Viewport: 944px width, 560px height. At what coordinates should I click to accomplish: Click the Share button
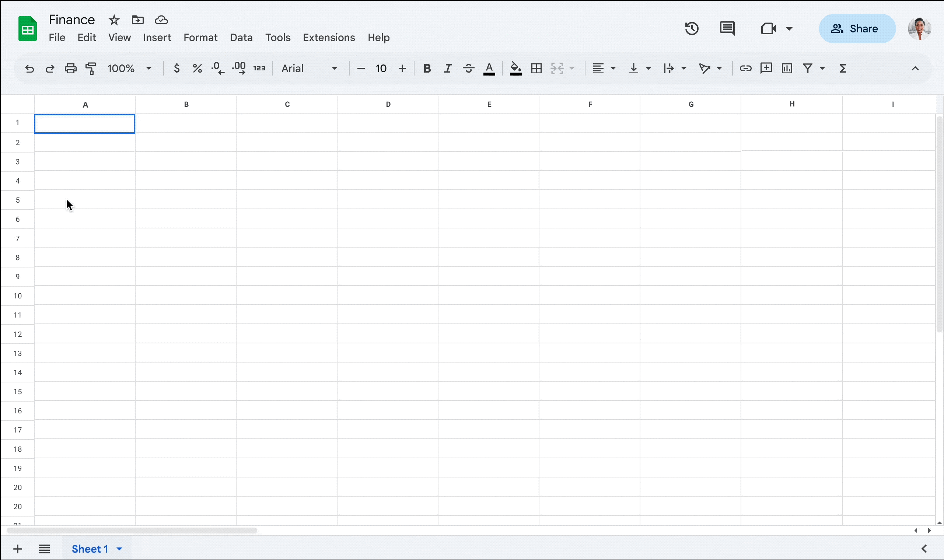click(857, 29)
